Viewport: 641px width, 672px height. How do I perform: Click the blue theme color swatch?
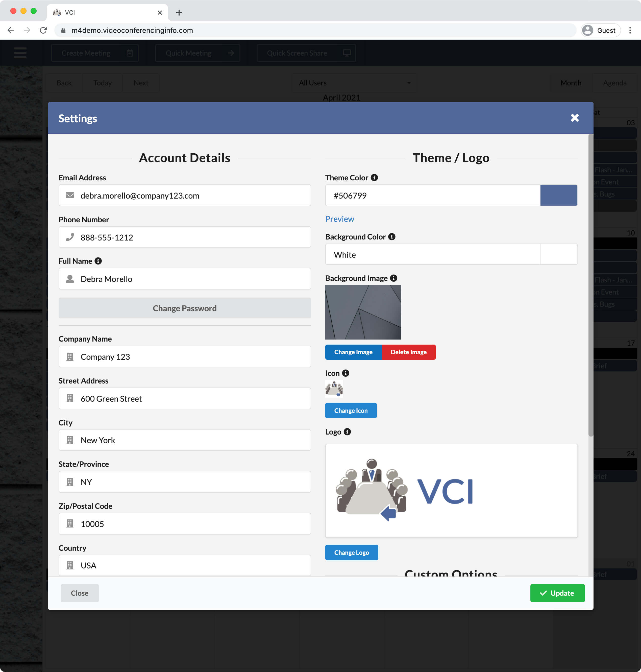click(x=558, y=195)
